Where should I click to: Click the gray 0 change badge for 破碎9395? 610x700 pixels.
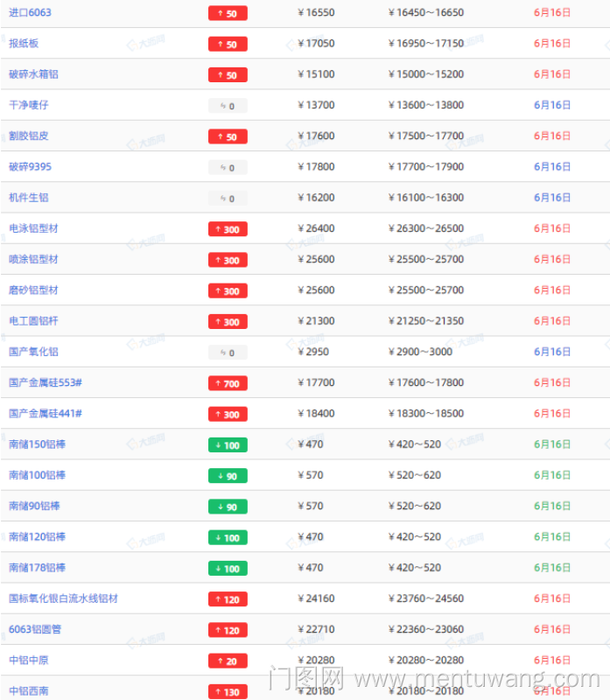pyautogui.click(x=228, y=167)
